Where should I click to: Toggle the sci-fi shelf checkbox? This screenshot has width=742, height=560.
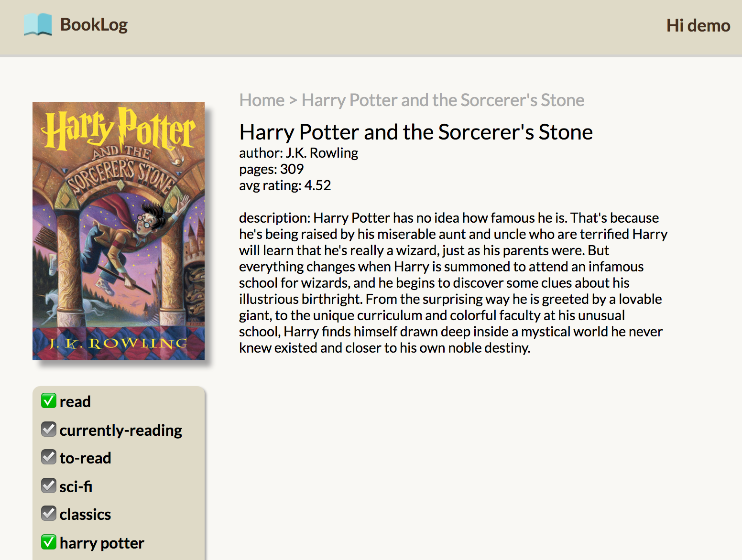click(48, 485)
